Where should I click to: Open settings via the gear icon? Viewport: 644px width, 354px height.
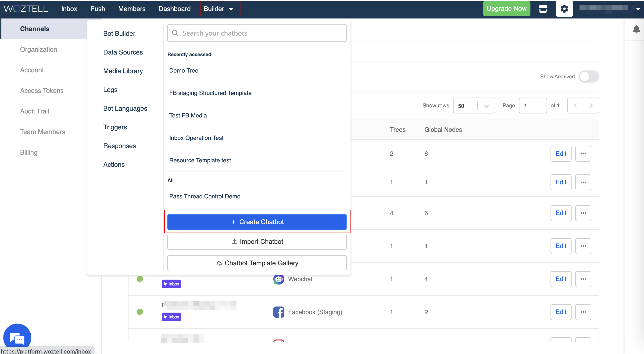564,9
